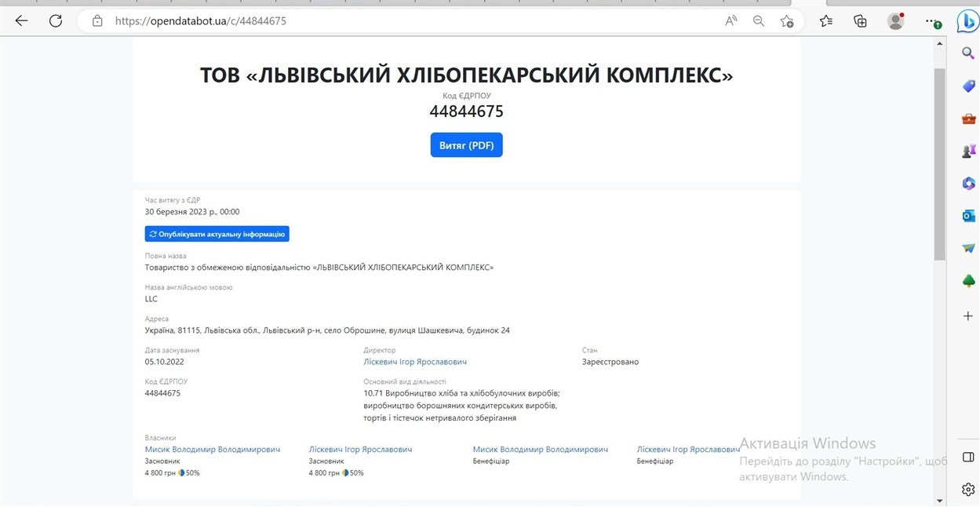Toggle the sidebar layout icon
Image resolution: width=980 pixels, height=507 pixels.
tap(968, 458)
